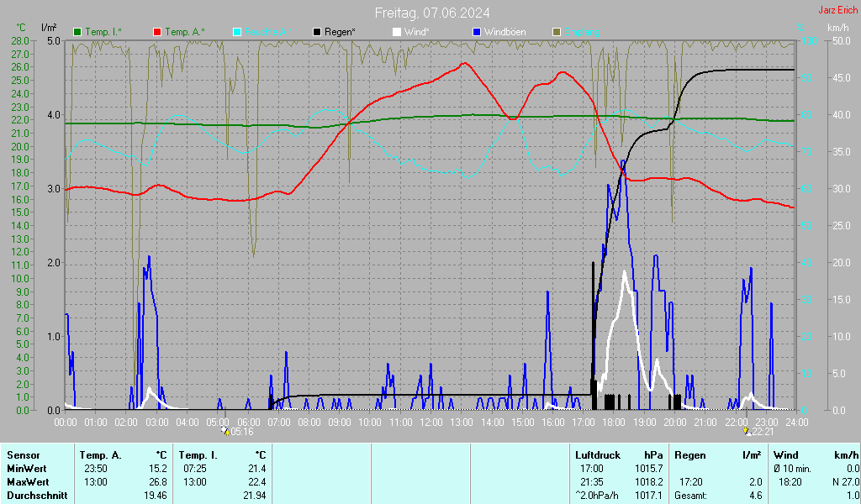The width and height of the screenshot is (861, 504).
Task: Click the green Temp. I. legend square
Action: (78, 32)
